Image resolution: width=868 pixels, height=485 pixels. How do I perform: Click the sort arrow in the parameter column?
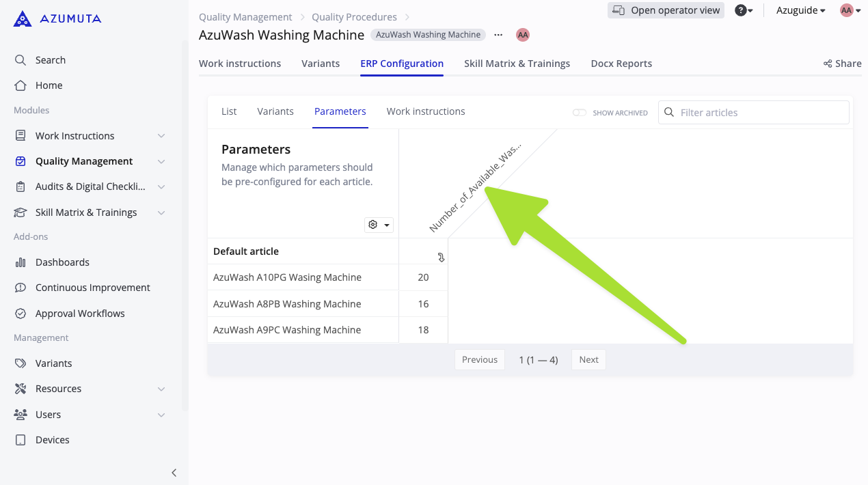[441, 258]
